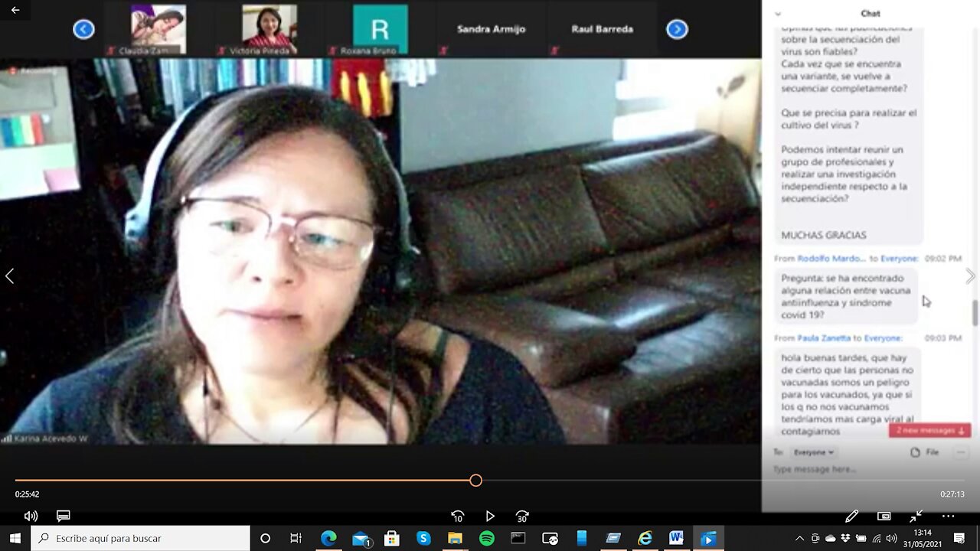Go to previous item with left chevron
The width and height of the screenshot is (980, 551).
9,276
